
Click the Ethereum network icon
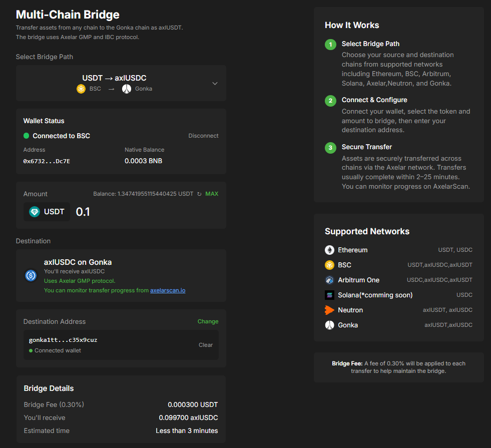coord(329,250)
